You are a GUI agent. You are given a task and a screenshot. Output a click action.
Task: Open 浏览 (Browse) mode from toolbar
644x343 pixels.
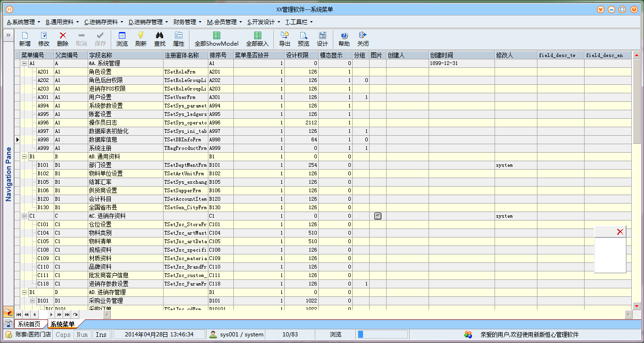coord(122,39)
